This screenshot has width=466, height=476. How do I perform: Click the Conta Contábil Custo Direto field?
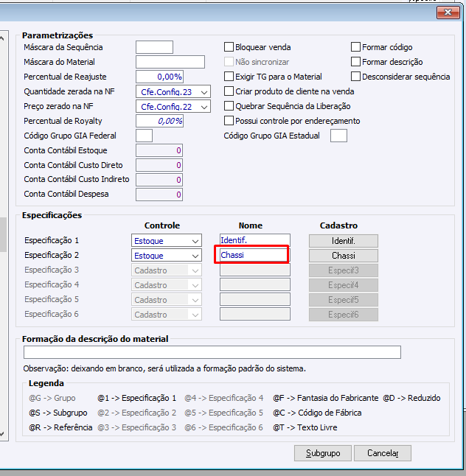click(159, 165)
